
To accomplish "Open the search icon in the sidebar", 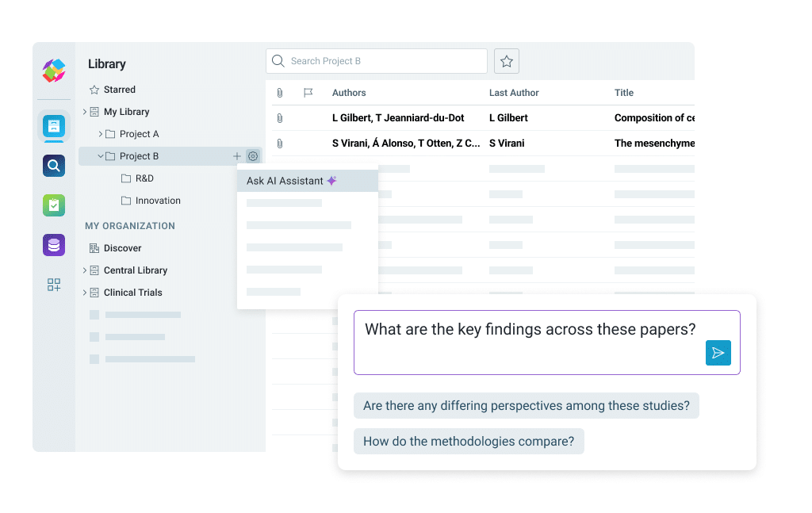I will point(54,166).
